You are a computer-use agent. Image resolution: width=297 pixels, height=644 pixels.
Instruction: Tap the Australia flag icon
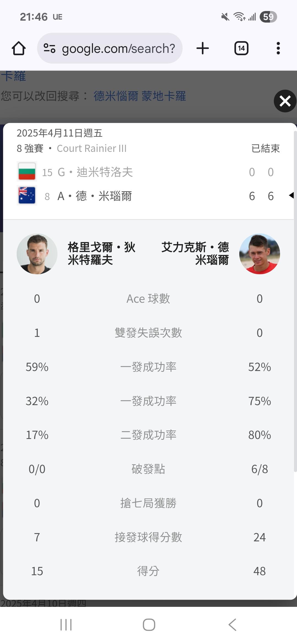click(27, 196)
